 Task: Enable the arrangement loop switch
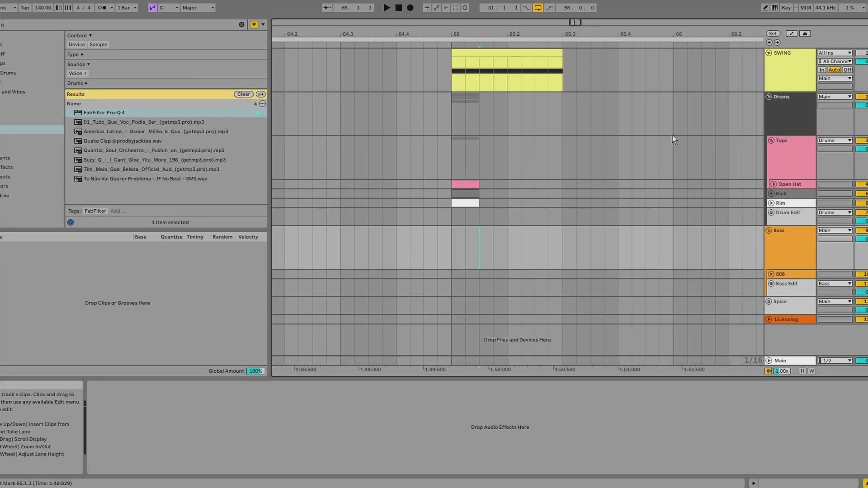pos(538,8)
